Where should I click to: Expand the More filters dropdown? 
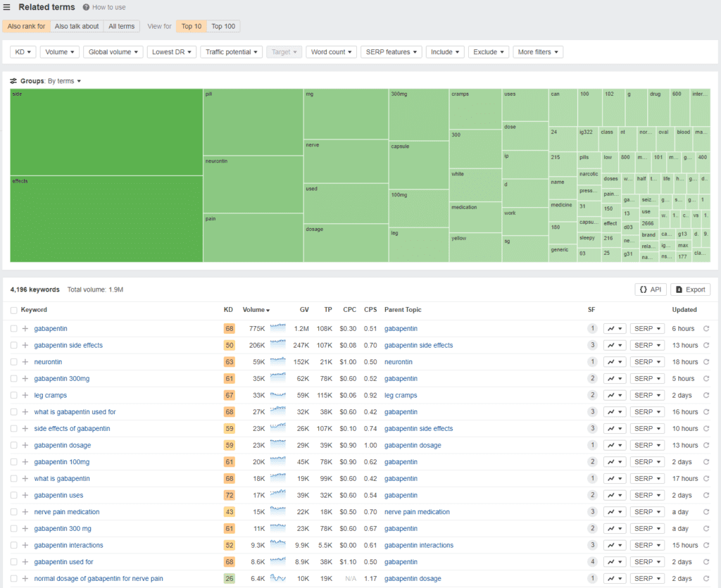(538, 52)
